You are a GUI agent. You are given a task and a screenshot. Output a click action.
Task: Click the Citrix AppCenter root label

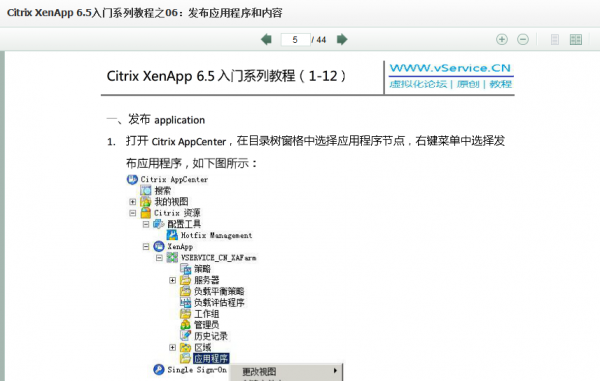point(174,179)
